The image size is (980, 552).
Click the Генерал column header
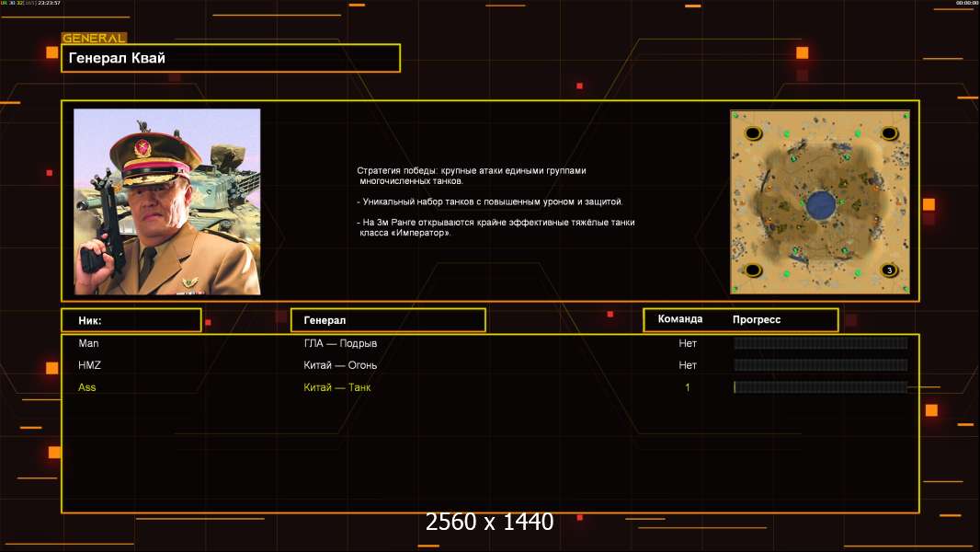click(x=387, y=320)
